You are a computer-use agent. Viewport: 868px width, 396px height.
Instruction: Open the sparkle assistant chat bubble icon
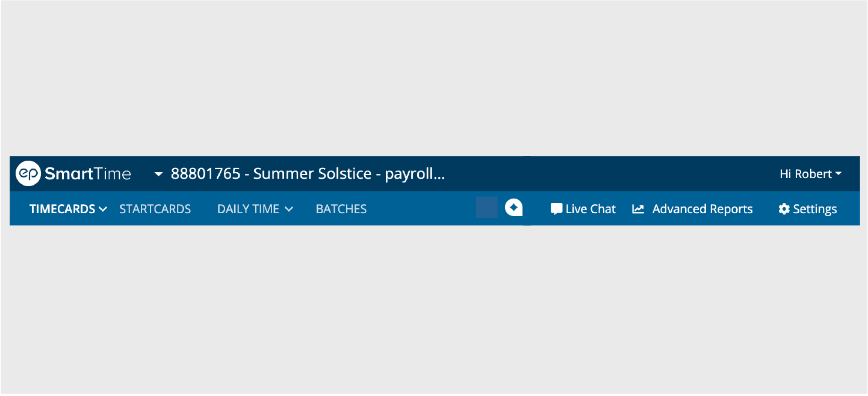pyautogui.click(x=513, y=207)
